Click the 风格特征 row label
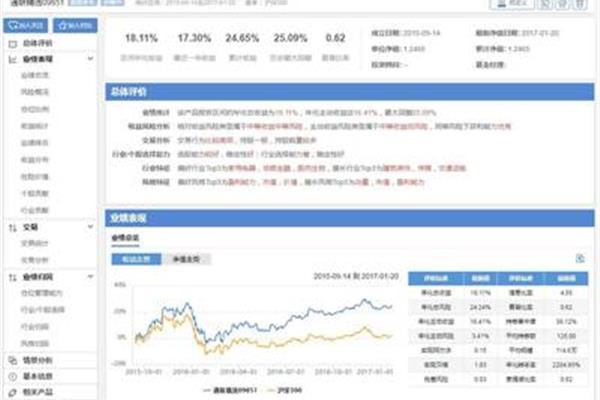600x400 pixels. pos(156,182)
